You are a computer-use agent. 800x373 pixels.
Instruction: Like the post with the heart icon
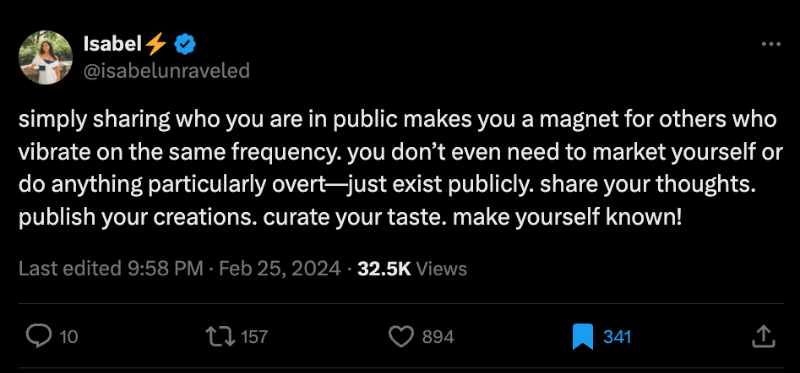(402, 337)
